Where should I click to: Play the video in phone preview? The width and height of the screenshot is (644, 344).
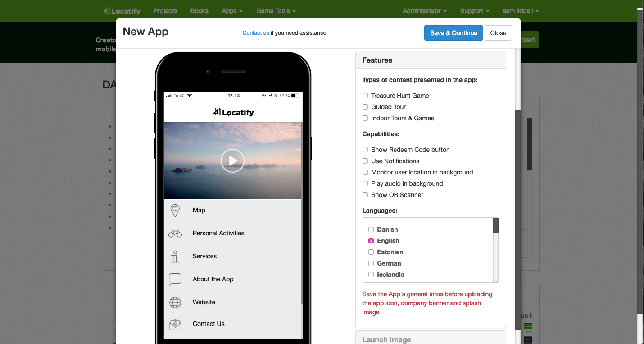click(x=232, y=161)
